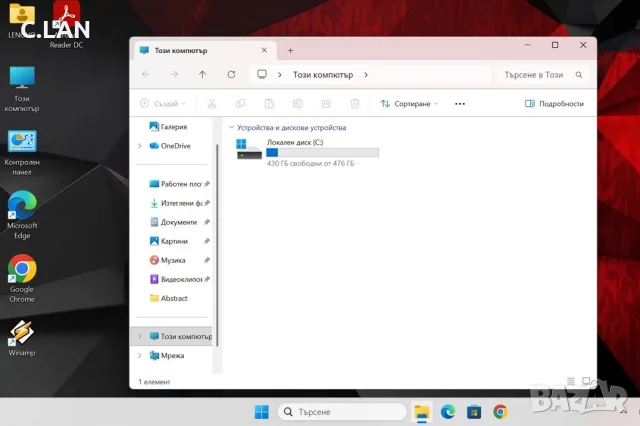The height and width of the screenshot is (426, 640).
Task: Click the Cut scissors toolbar icon
Action: (211, 104)
